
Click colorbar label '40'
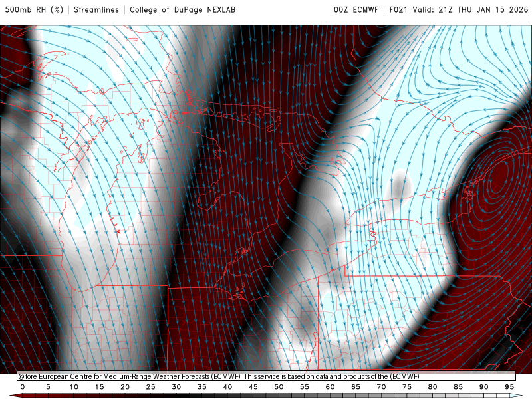(x=227, y=387)
